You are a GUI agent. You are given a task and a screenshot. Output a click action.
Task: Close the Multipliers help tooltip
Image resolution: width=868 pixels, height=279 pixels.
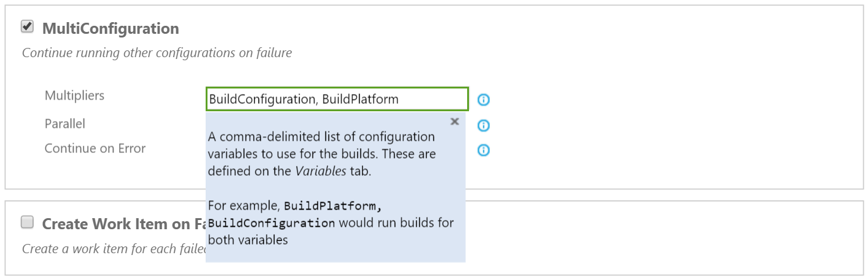tap(455, 121)
